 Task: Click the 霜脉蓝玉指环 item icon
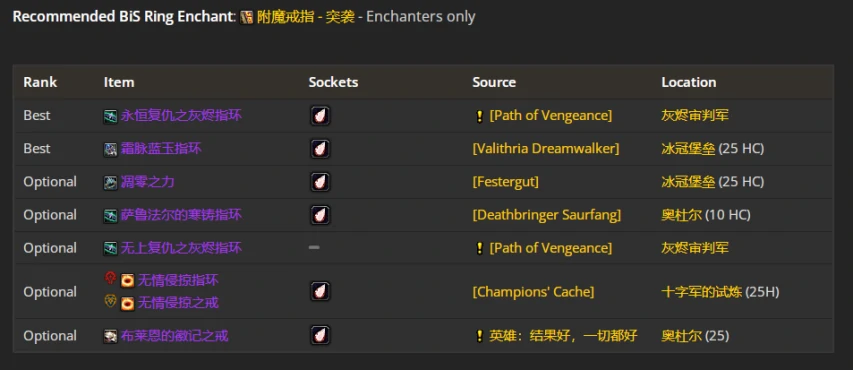coord(110,149)
